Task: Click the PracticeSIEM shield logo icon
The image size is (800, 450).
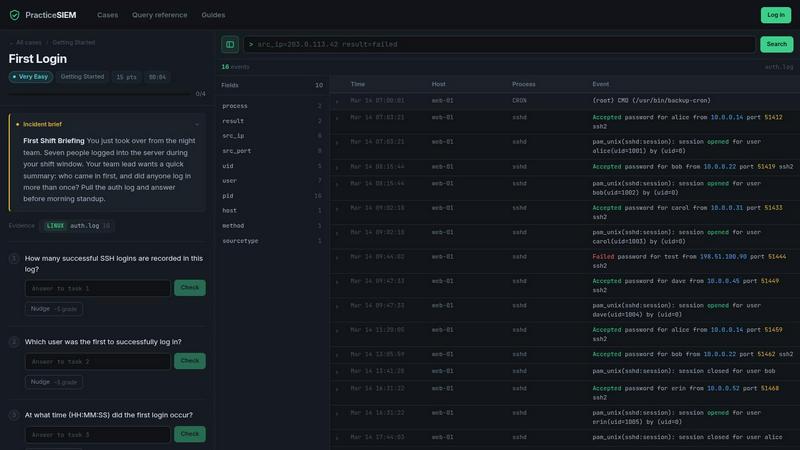Action: pyautogui.click(x=14, y=15)
